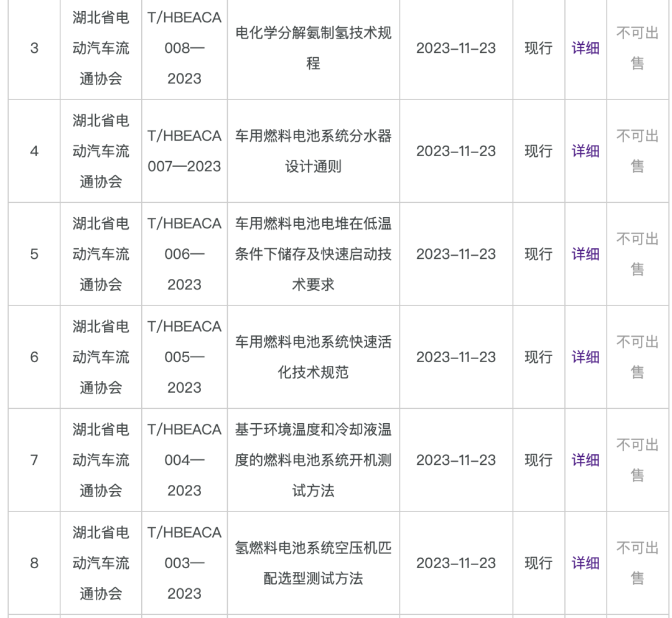Viewport: 672px width, 618px height.
Task: Click standard title 车用燃料电池系统快速活化技术规范
Action: [313, 357]
